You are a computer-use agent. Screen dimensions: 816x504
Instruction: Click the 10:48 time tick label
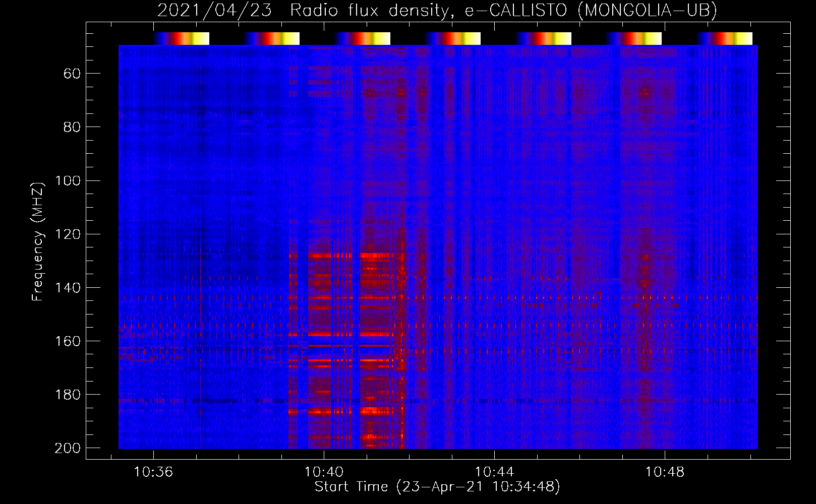pos(665,472)
